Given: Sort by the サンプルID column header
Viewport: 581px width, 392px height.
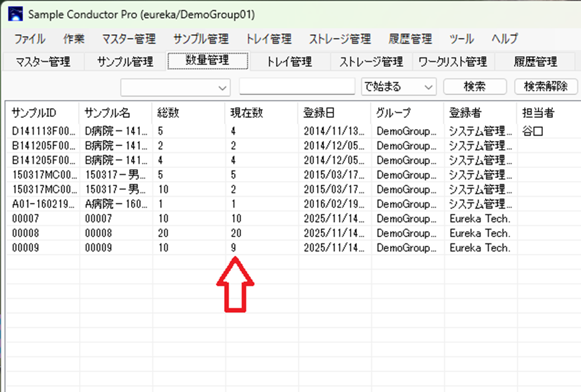Looking at the screenshot, I should point(34,113).
